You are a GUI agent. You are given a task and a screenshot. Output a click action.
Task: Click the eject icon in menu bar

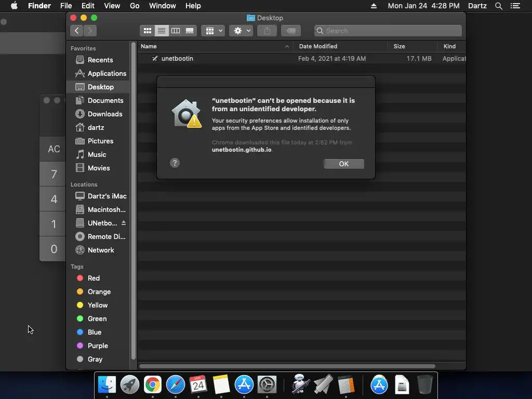tap(374, 6)
